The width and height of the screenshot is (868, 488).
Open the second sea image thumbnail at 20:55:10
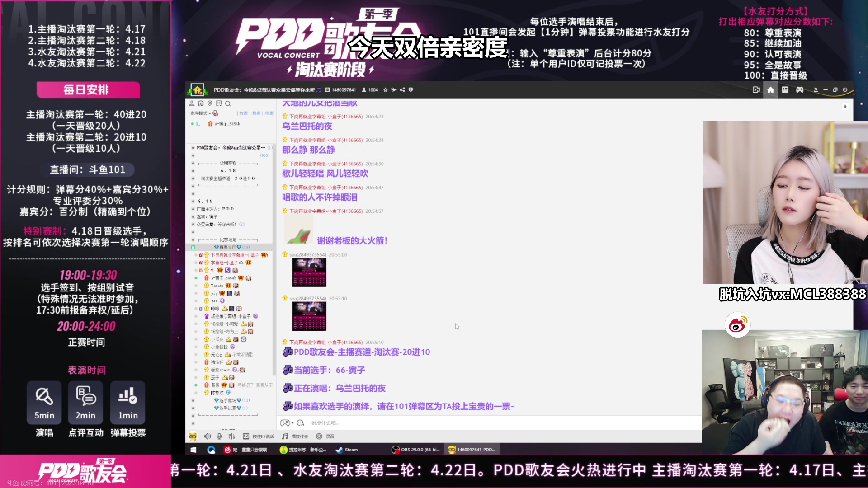(309, 316)
